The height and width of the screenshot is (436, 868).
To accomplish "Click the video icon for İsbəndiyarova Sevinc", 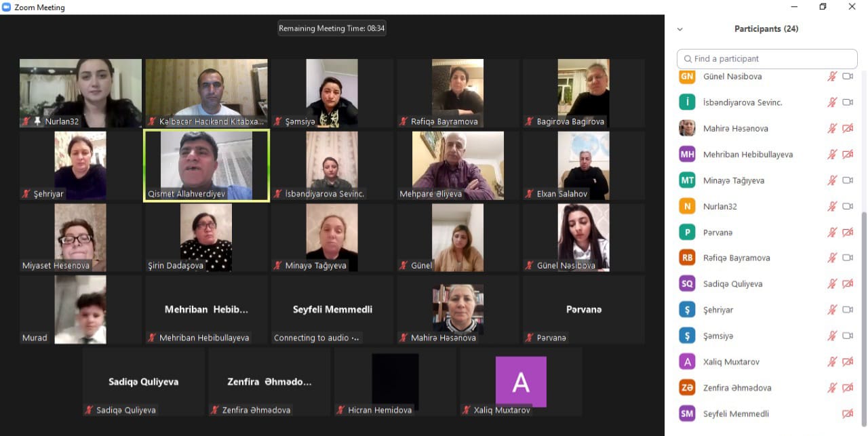I will [847, 102].
